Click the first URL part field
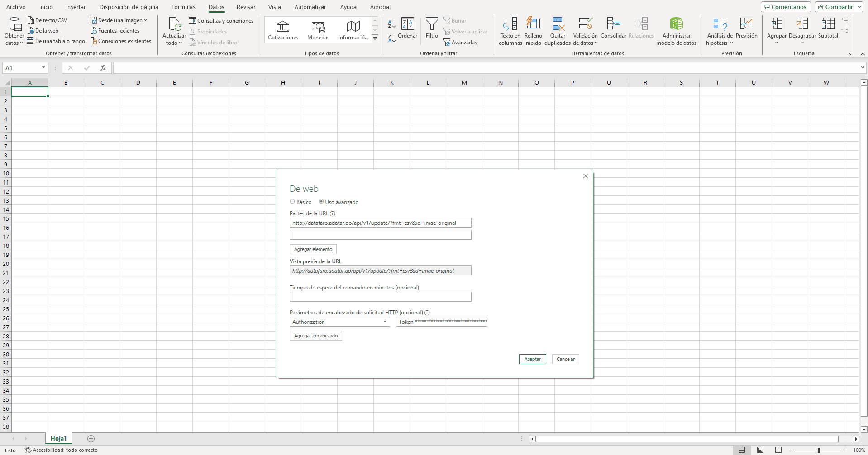Viewport: 868px width, 455px height. coord(381,223)
